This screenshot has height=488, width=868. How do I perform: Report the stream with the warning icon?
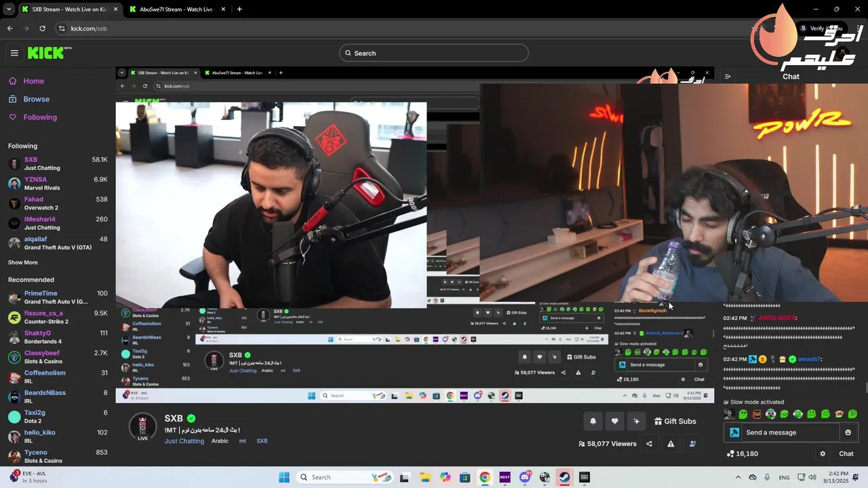[x=671, y=444]
